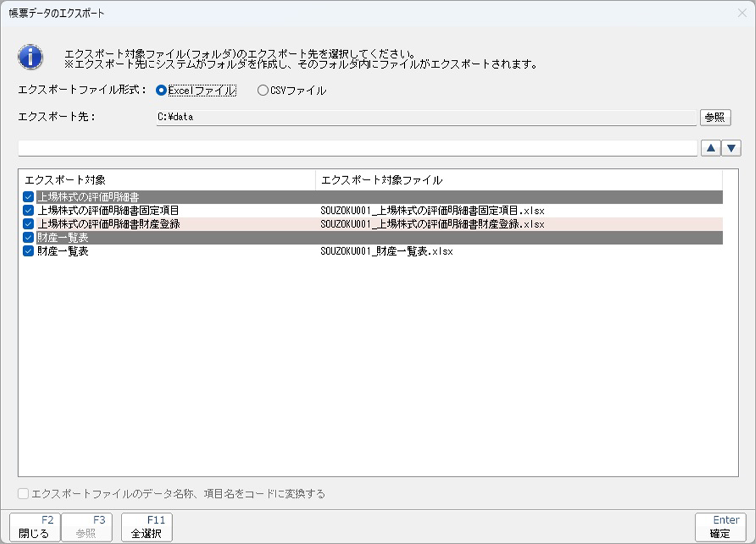Click the blue information icon
This screenshot has width=756, height=544.
click(x=30, y=58)
